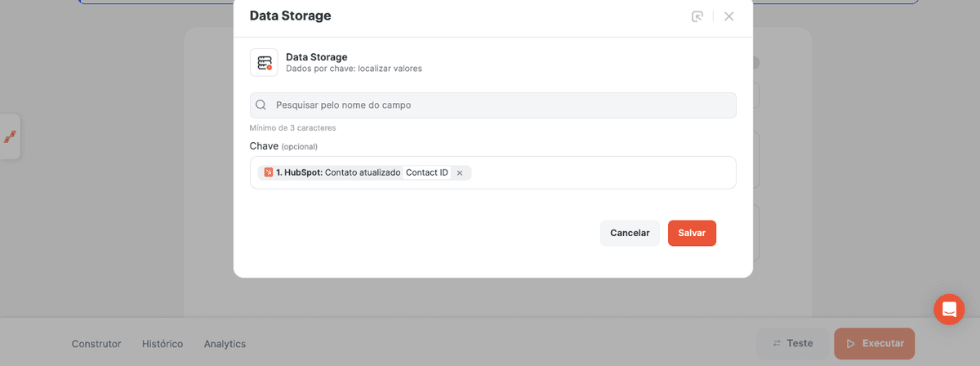Click the Data Storage dialog title

[290, 16]
